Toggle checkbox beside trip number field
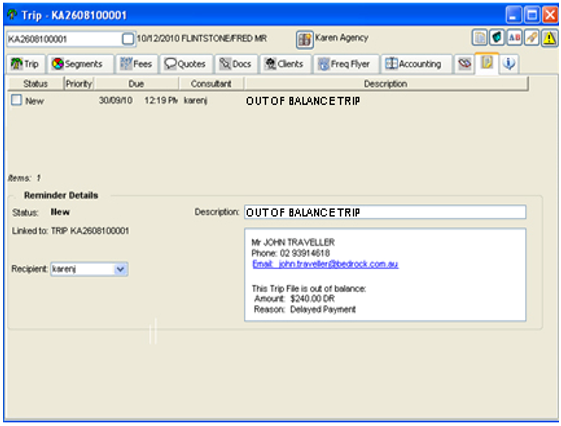Screen dimensions: 561x426 (127, 39)
